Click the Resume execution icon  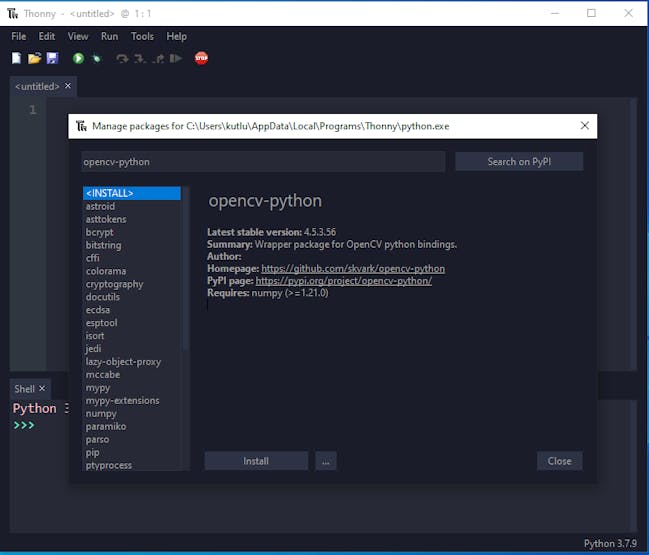click(176, 59)
